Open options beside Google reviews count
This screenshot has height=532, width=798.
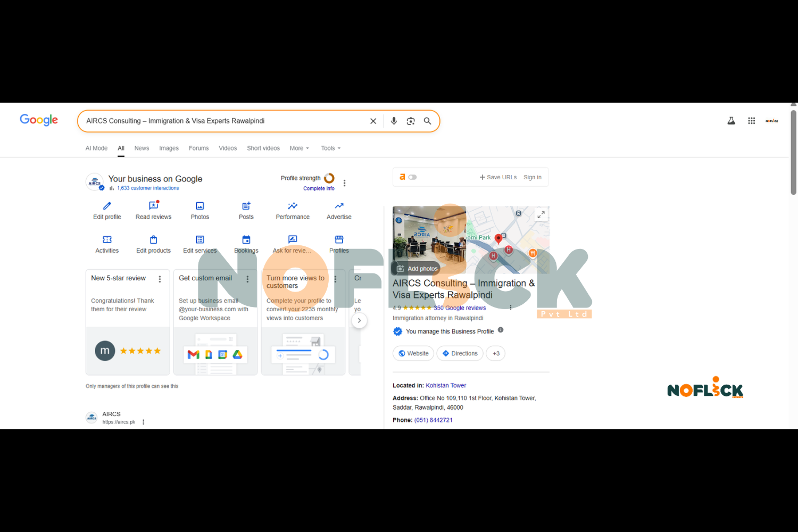click(511, 307)
